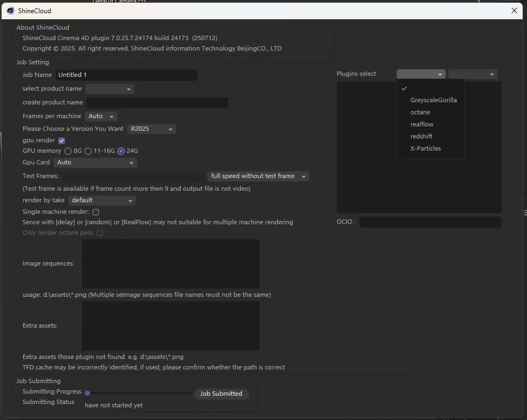Image resolution: width=527 pixels, height=420 pixels.
Task: Select the 11-16G GPU memory option
Action: click(x=88, y=151)
